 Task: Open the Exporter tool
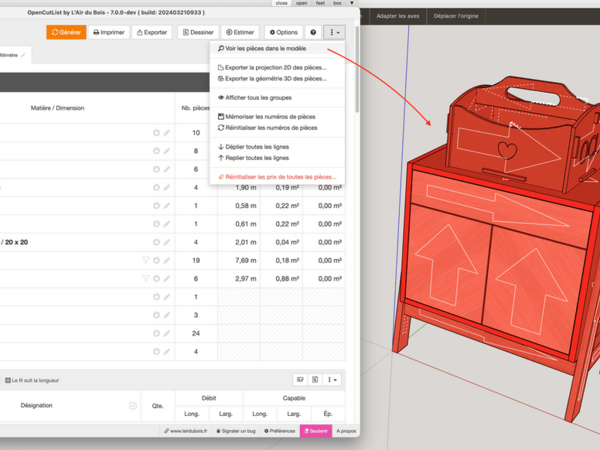tap(152, 32)
